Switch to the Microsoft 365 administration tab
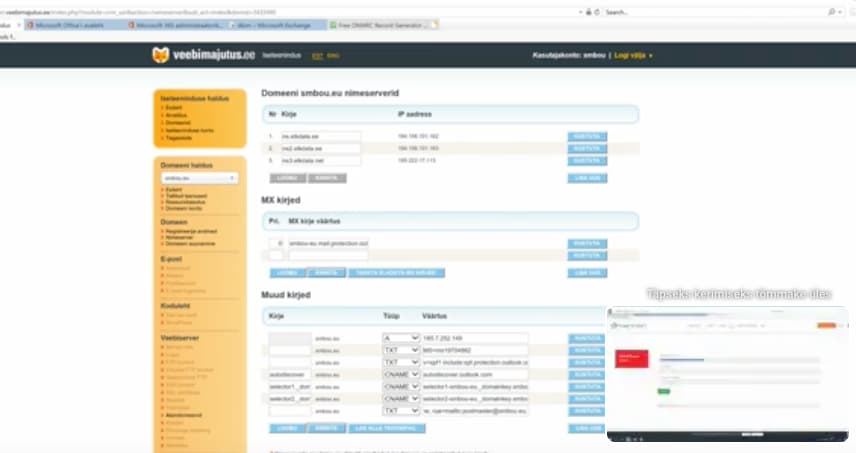This screenshot has width=856, height=453. [185, 25]
